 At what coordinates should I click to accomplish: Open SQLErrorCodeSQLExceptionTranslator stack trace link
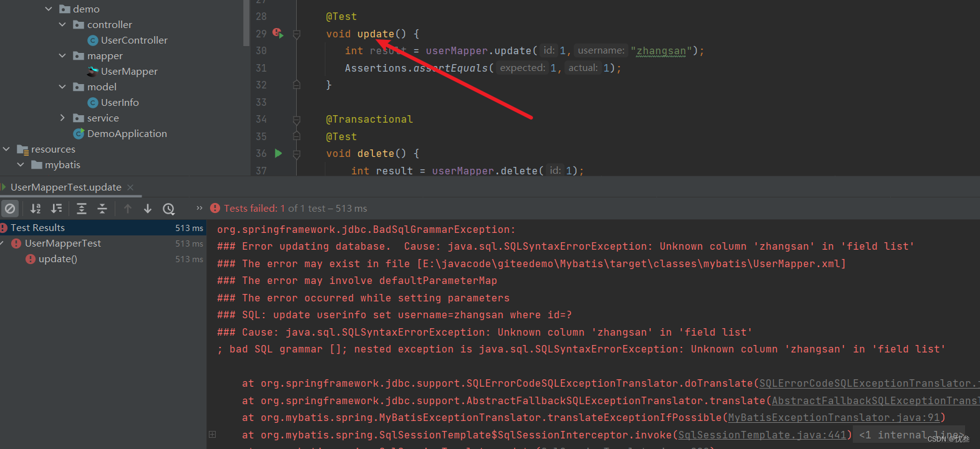869,384
